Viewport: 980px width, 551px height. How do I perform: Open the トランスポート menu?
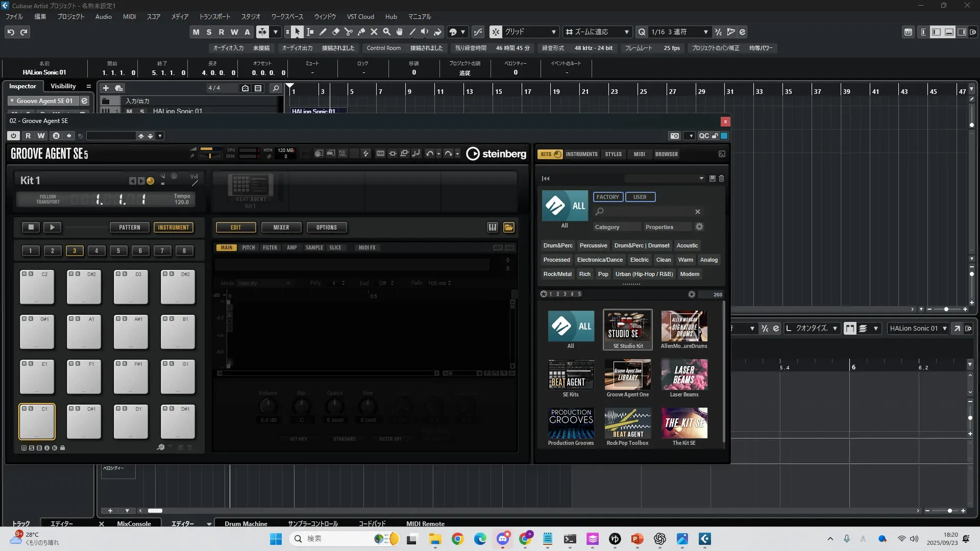[x=214, y=16]
